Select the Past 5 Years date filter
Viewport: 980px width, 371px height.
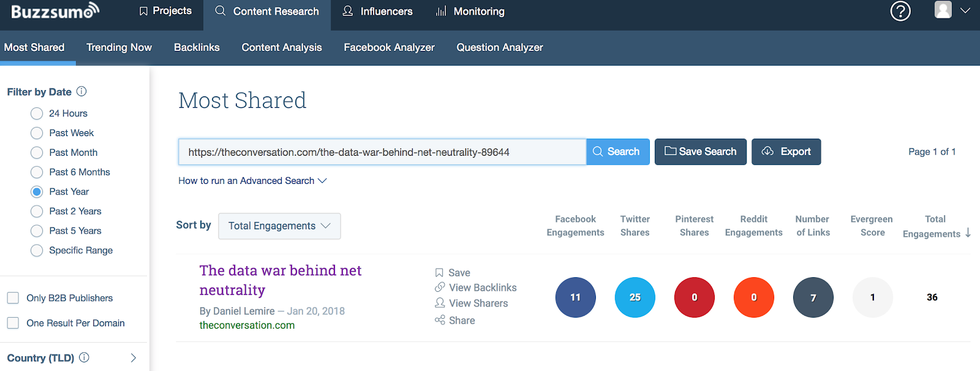pos(37,231)
